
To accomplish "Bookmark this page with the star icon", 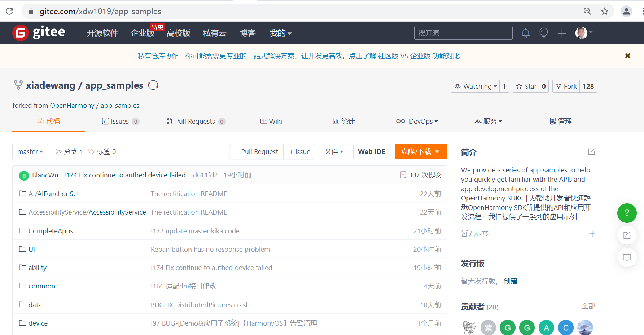I will pos(605,11).
